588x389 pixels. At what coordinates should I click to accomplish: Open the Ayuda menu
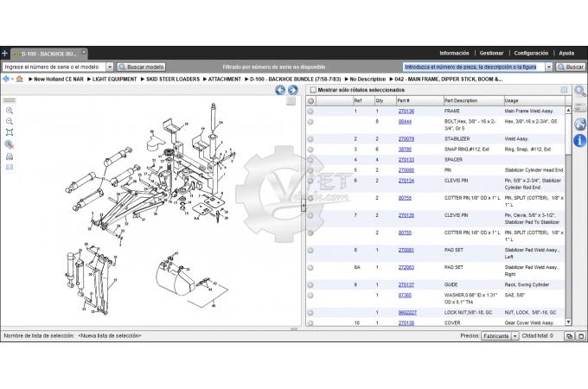click(x=566, y=54)
